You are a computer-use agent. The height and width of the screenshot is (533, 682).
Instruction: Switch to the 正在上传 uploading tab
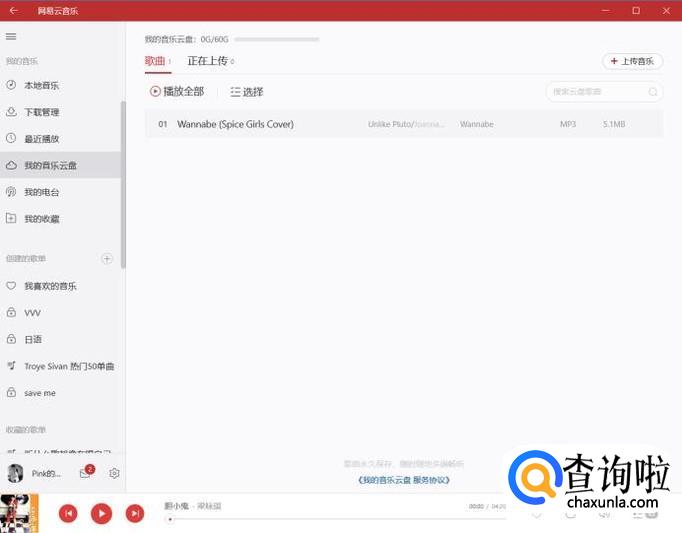(211, 61)
